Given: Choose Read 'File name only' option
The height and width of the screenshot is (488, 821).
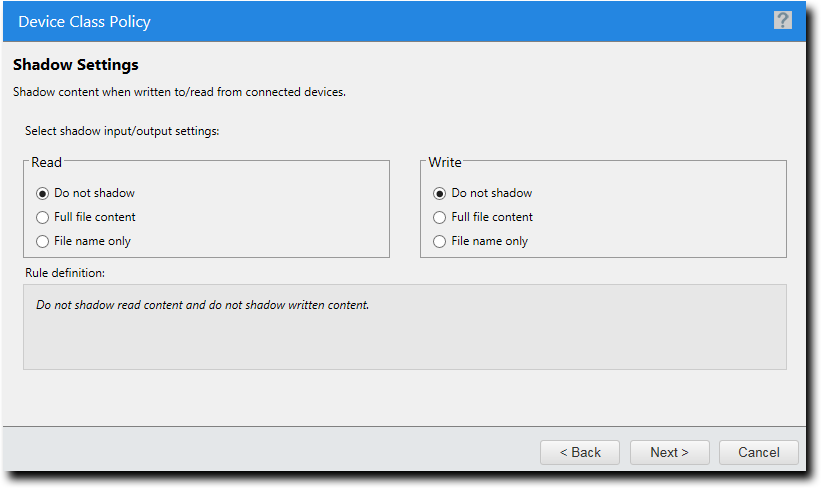Looking at the screenshot, I should tap(42, 241).
